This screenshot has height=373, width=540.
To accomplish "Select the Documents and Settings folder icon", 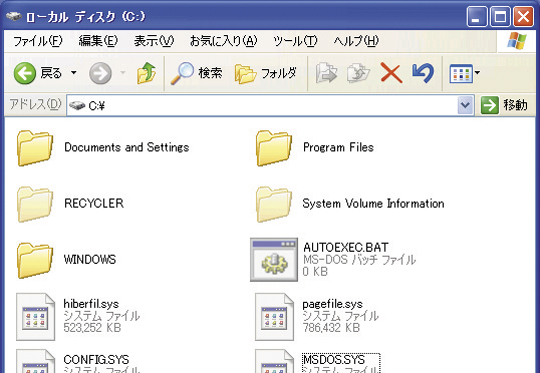I will [35, 148].
